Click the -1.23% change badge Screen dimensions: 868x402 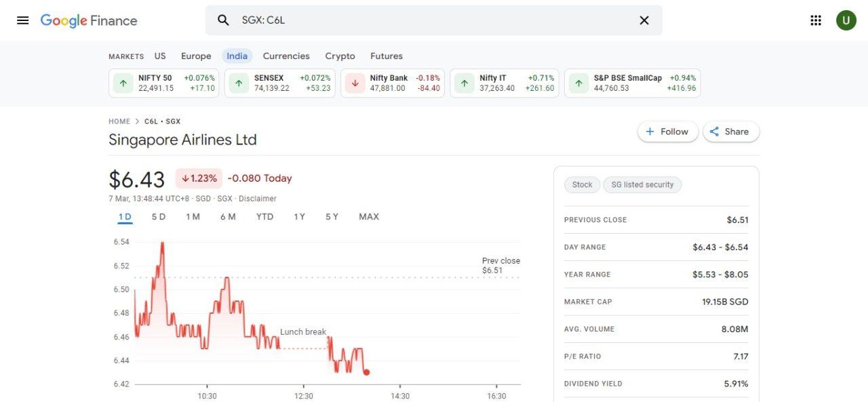coord(199,178)
